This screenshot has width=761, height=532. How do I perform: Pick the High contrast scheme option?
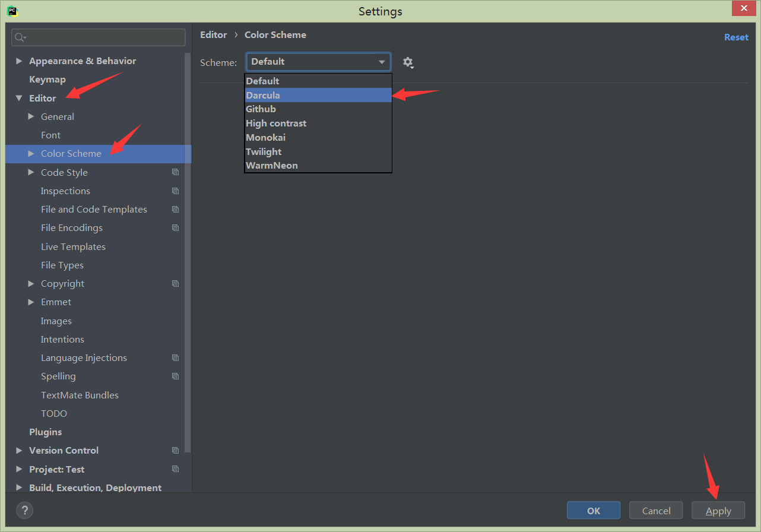[x=318, y=123]
